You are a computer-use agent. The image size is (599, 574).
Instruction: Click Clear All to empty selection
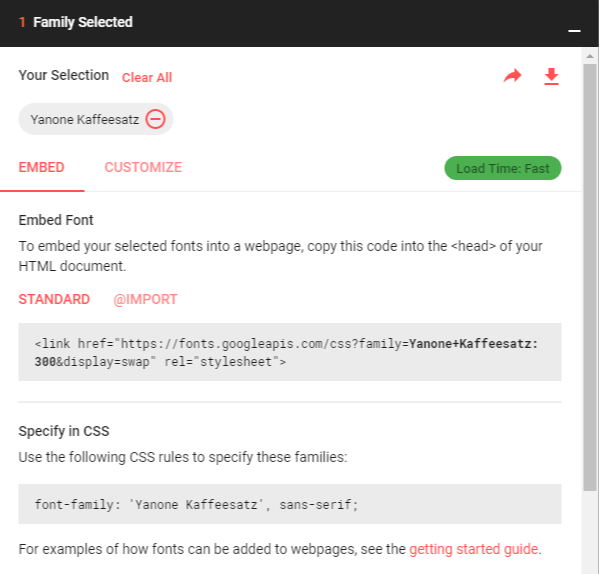tap(147, 78)
